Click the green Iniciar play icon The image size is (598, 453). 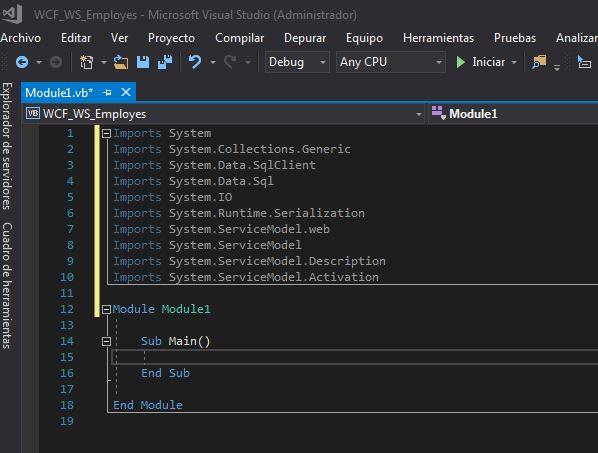tap(460, 62)
